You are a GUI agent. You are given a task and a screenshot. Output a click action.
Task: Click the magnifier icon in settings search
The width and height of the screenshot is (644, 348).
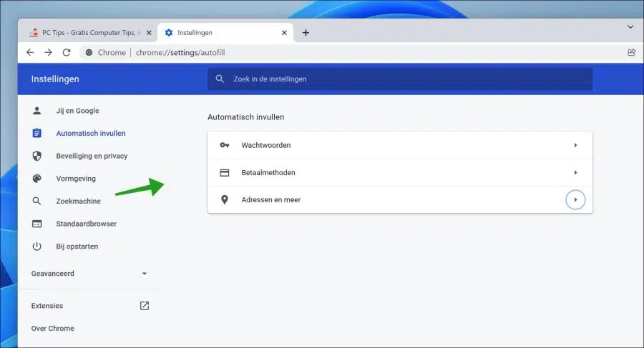220,79
